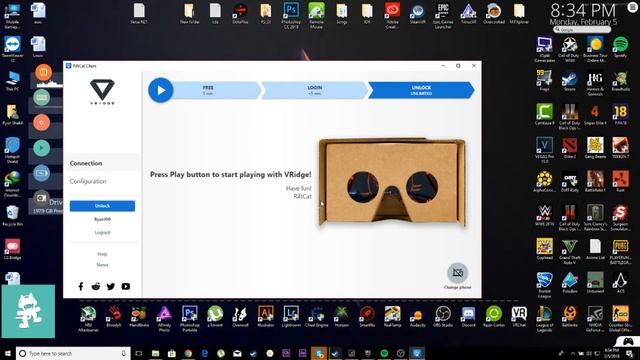640x360 pixels.
Task: Click the PUBG Battlegrounds desktop shortcut
Action: (620, 251)
